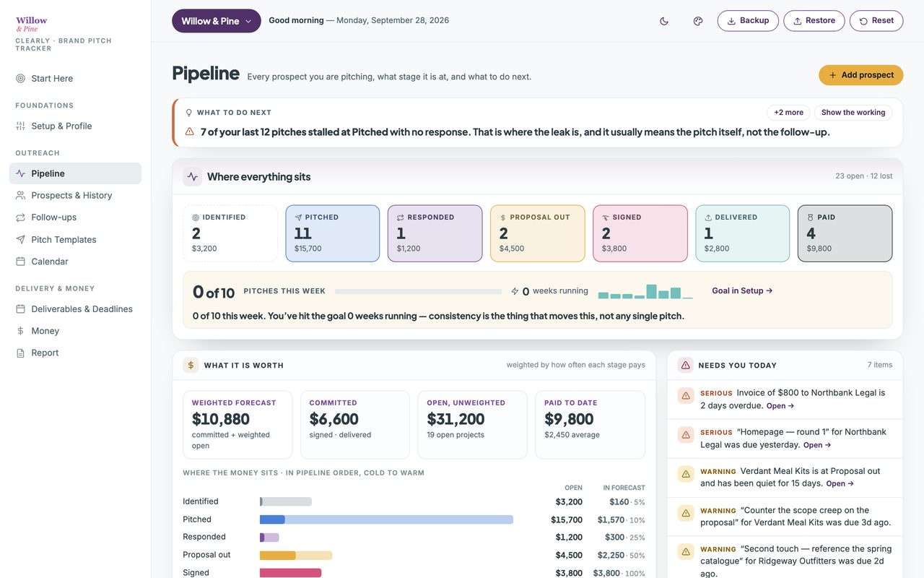Select the Identified stage card
924x578 pixels.
coord(230,233)
